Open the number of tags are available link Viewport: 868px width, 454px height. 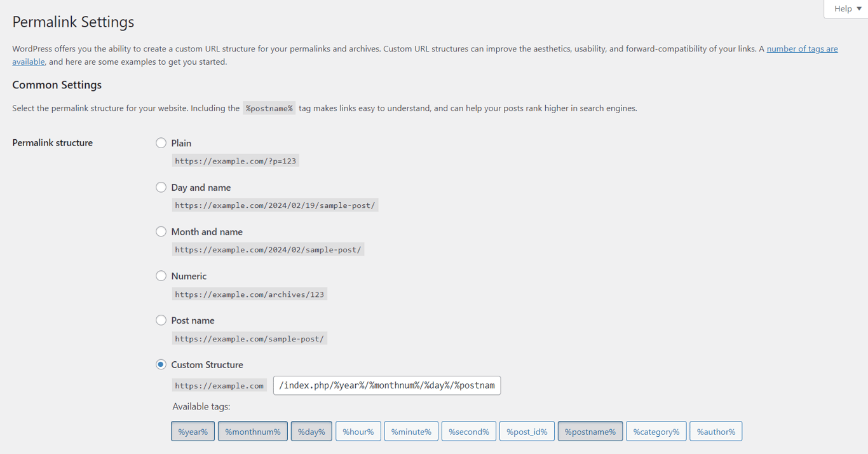click(802, 48)
